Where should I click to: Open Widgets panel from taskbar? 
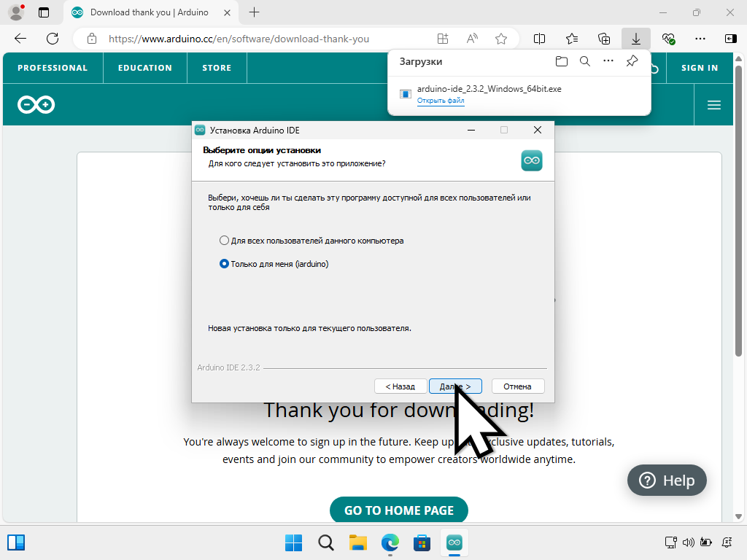pos(16,542)
